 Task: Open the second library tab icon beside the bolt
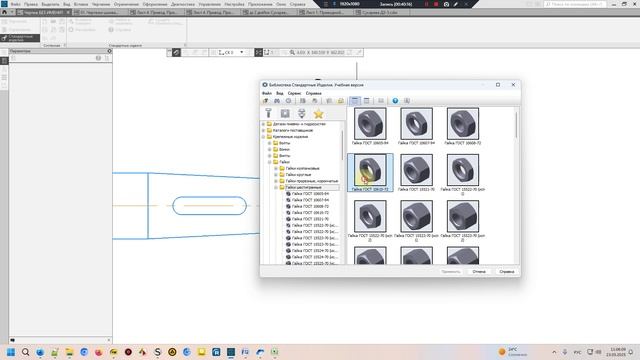[x=285, y=113]
